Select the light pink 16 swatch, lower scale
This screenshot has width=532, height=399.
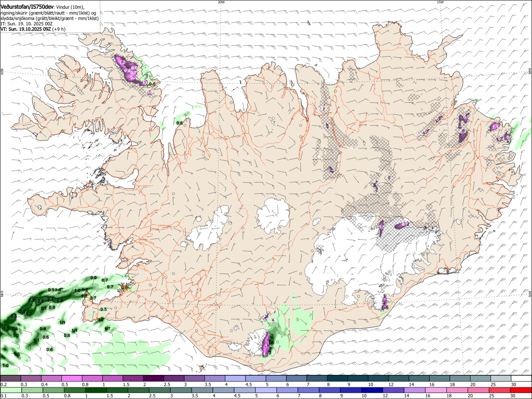(x=436, y=390)
